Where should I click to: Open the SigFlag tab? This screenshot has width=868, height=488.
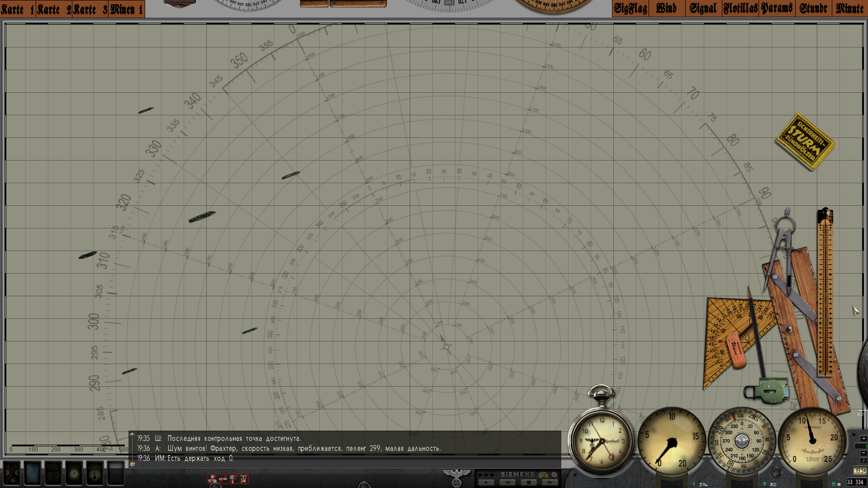631,9
